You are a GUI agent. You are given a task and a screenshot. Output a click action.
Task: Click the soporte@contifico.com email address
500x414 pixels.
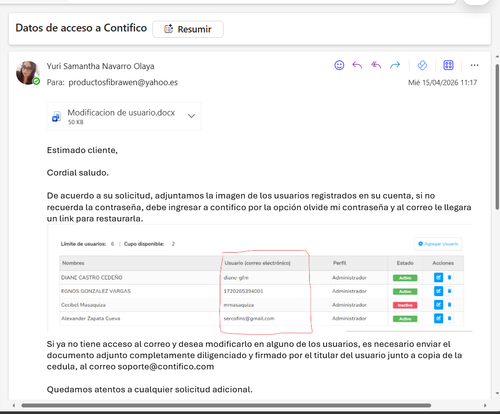[166, 367]
